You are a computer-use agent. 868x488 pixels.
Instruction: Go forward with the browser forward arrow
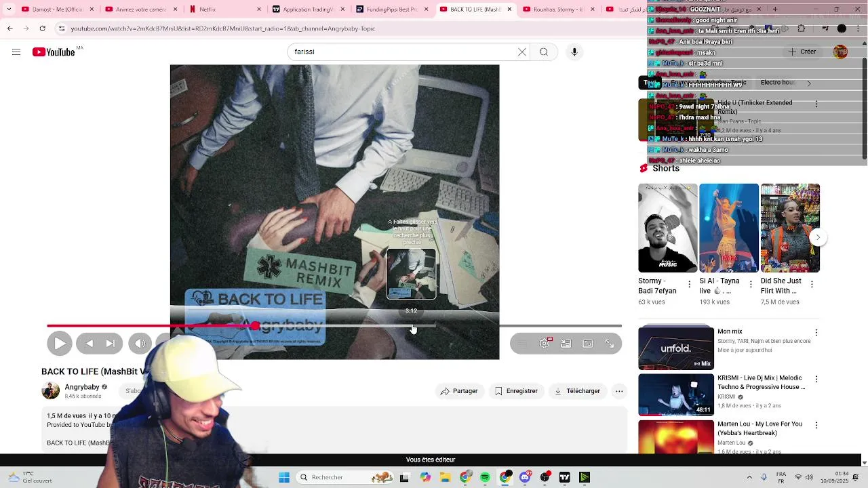point(26,28)
